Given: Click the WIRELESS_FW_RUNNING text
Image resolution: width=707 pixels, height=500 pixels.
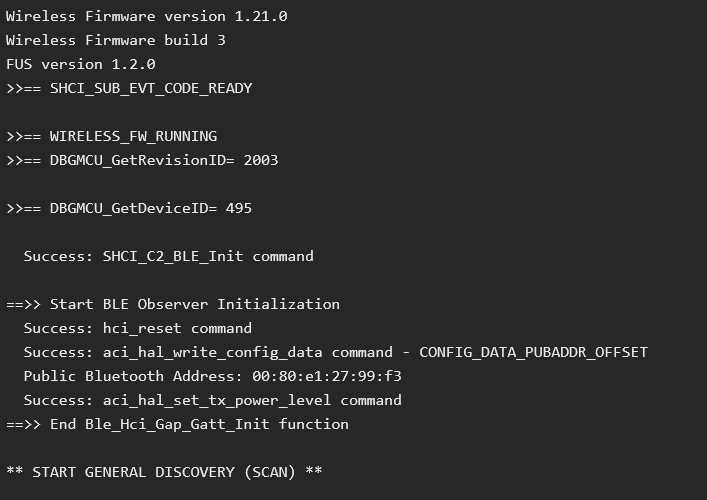Looking at the screenshot, I should (x=133, y=136).
